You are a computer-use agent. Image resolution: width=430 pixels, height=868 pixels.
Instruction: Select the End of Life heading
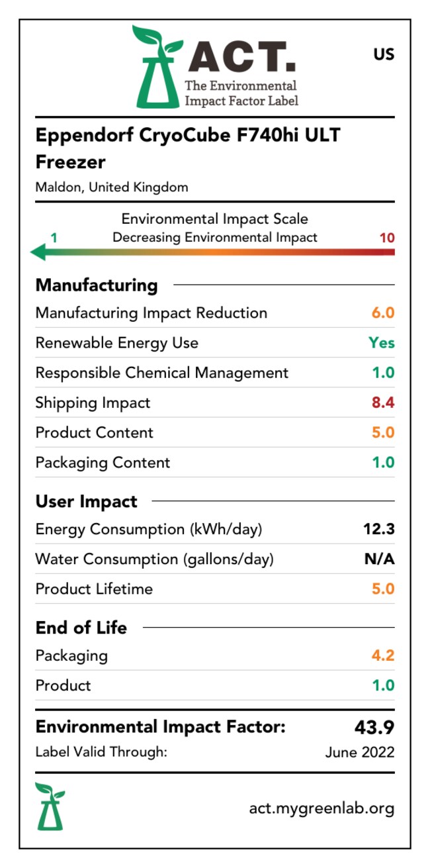(81, 627)
